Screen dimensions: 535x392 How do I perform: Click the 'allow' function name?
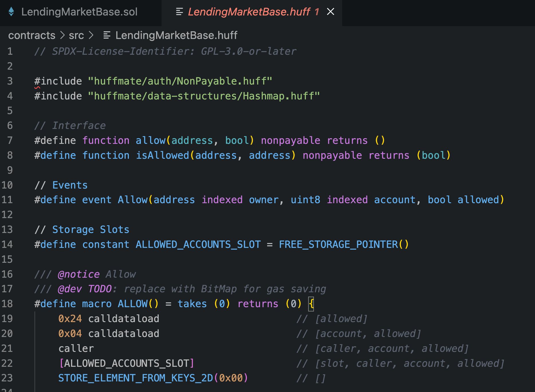pyautogui.click(x=151, y=140)
